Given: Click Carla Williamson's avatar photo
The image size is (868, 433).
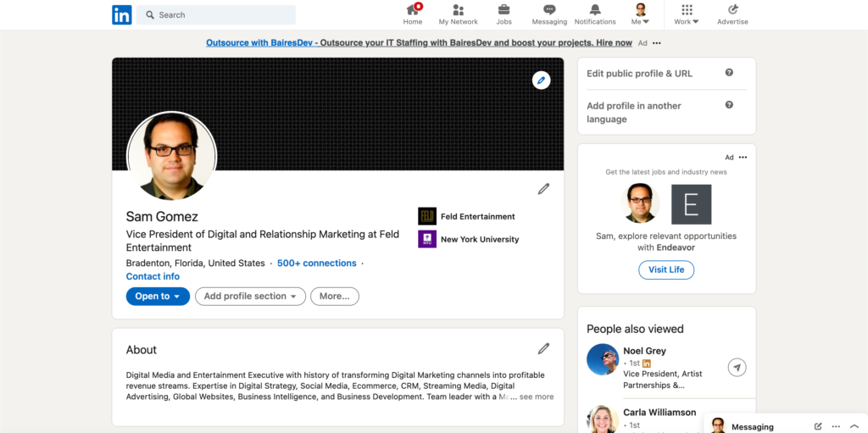Looking at the screenshot, I should click(x=603, y=419).
